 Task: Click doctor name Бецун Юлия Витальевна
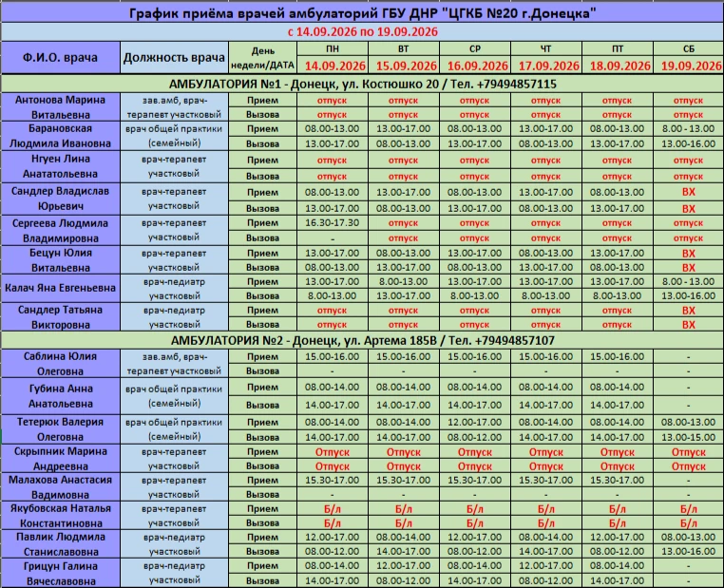[x=61, y=260]
